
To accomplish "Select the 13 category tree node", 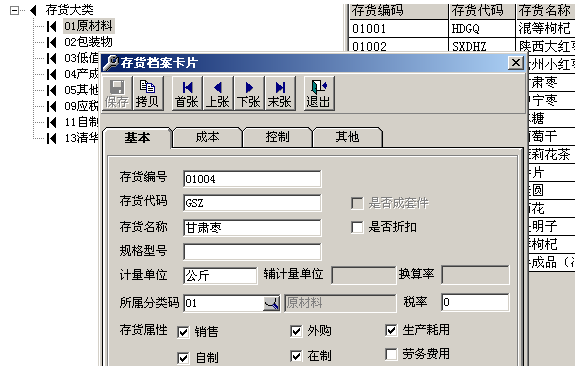I will pos(81,138).
